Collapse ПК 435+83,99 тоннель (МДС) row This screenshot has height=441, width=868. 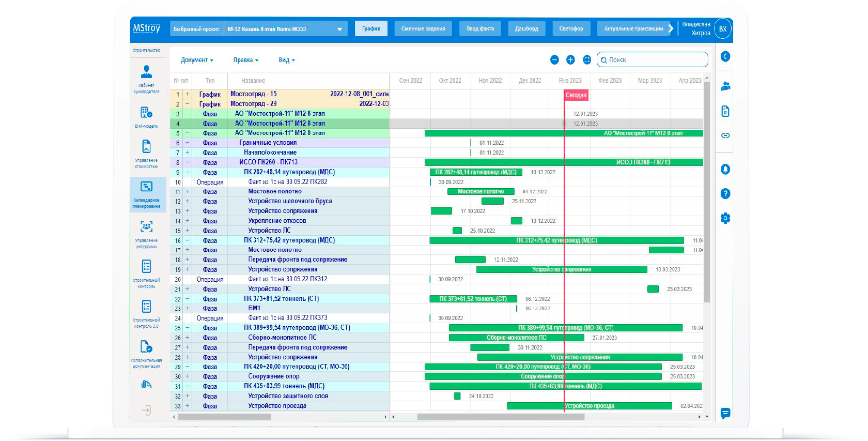click(x=188, y=386)
